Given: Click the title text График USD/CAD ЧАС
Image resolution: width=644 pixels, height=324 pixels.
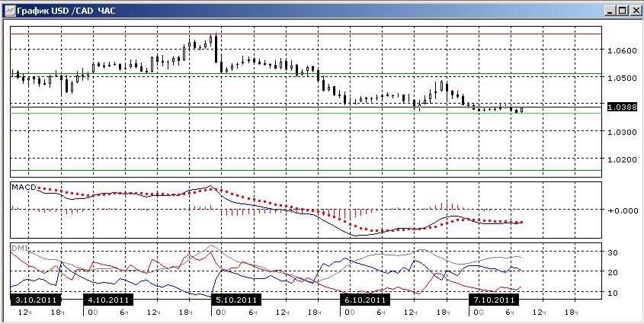Looking at the screenshot, I should [x=66, y=11].
